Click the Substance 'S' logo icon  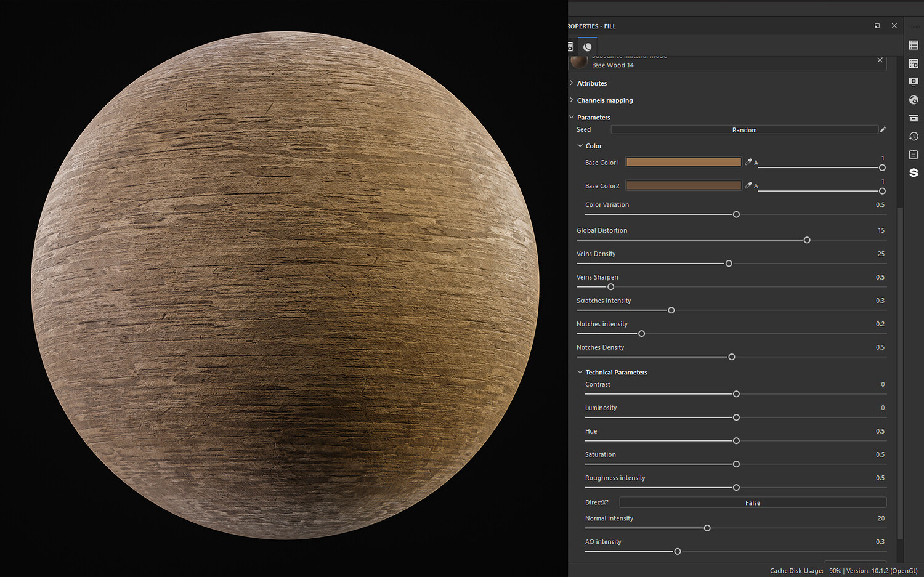pos(914,173)
